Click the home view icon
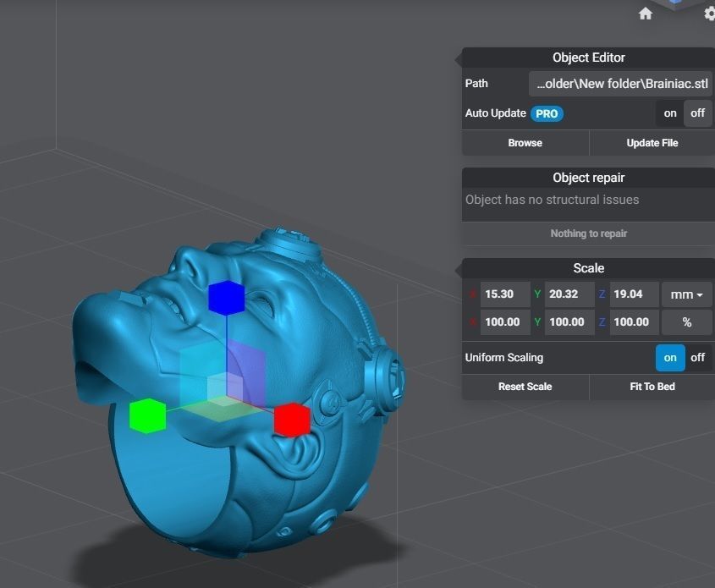 pyautogui.click(x=646, y=14)
